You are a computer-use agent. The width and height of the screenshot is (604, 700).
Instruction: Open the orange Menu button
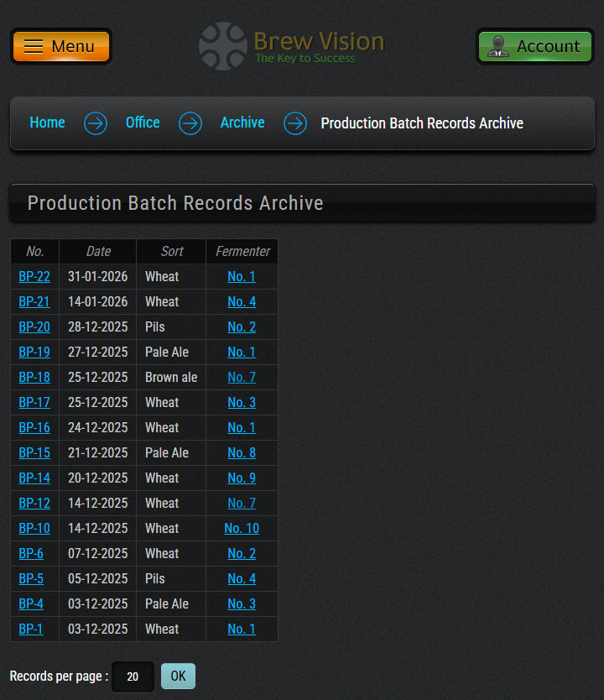tap(61, 46)
